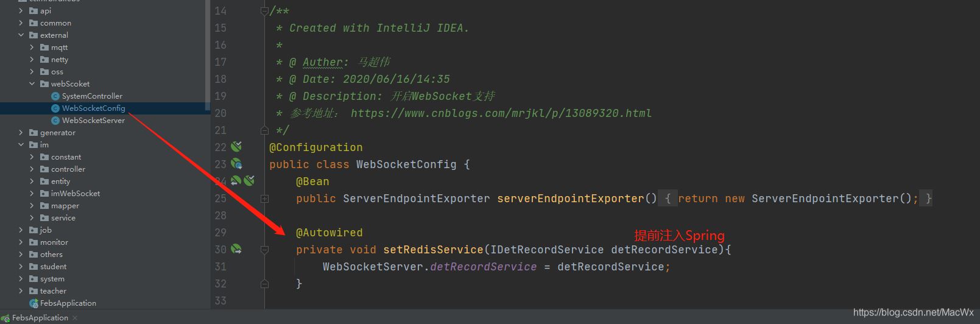Click the csdn blog watermark link
The height and width of the screenshot is (324, 980).
pos(913,312)
